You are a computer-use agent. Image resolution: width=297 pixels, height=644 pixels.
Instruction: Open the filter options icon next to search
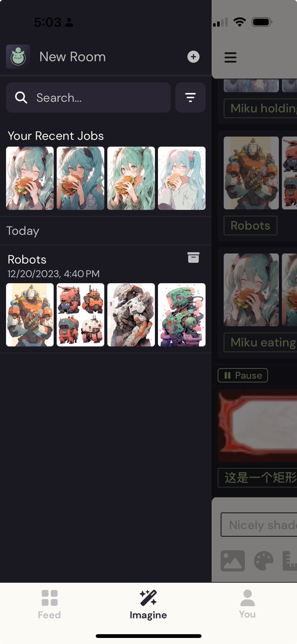click(x=190, y=98)
